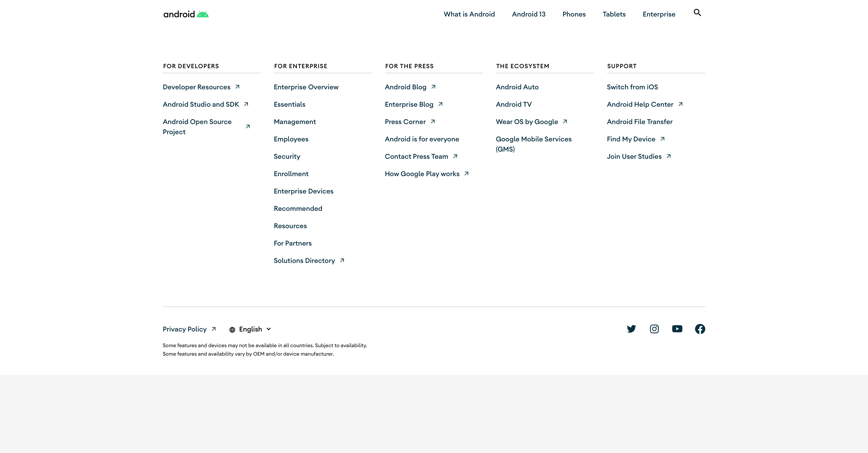The image size is (868, 453).
Task: Open Android 13 nav item
Action: click(x=529, y=14)
